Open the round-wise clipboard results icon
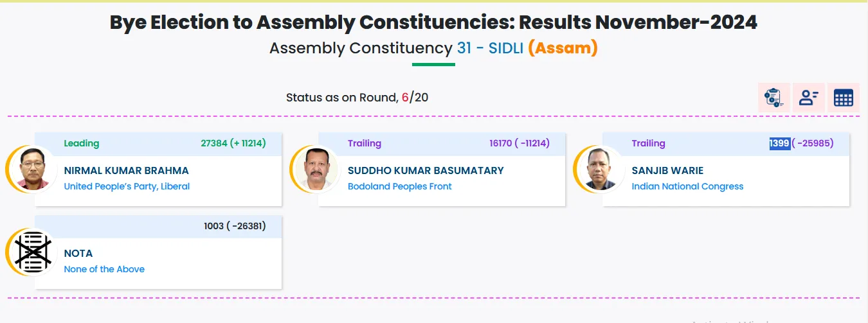868x323 pixels. point(773,98)
